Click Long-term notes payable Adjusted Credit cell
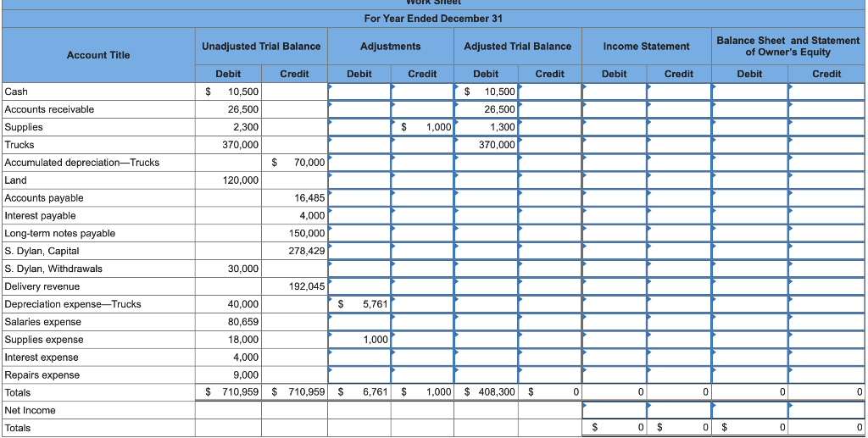Screen dimensions: 868x438 pos(549,233)
